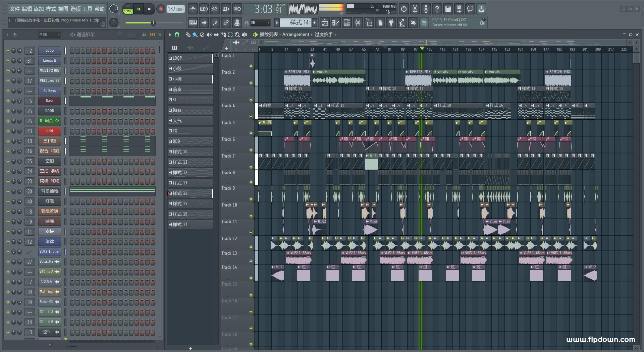
Task: Click the song position slider handle
Action: point(153,23)
